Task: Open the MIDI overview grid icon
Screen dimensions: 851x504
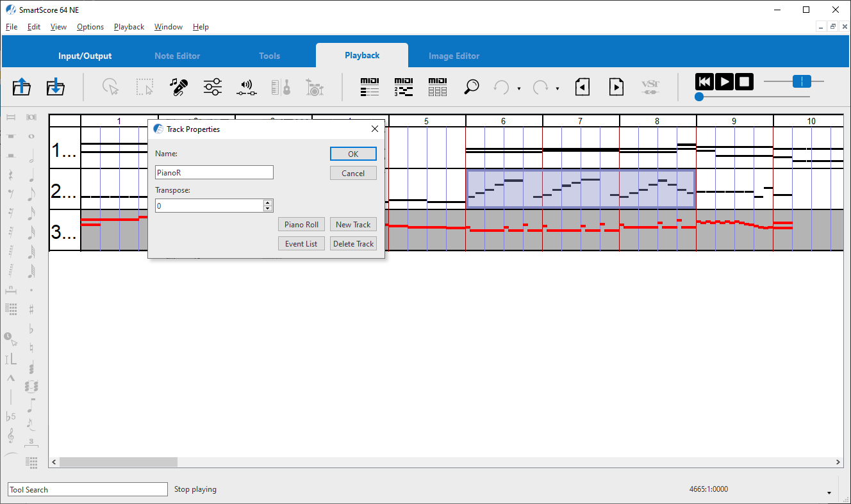Action: (438, 86)
